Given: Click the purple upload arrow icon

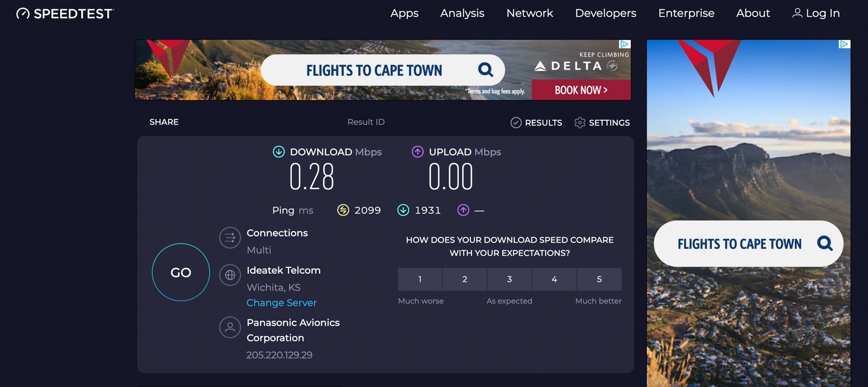Looking at the screenshot, I should (417, 152).
